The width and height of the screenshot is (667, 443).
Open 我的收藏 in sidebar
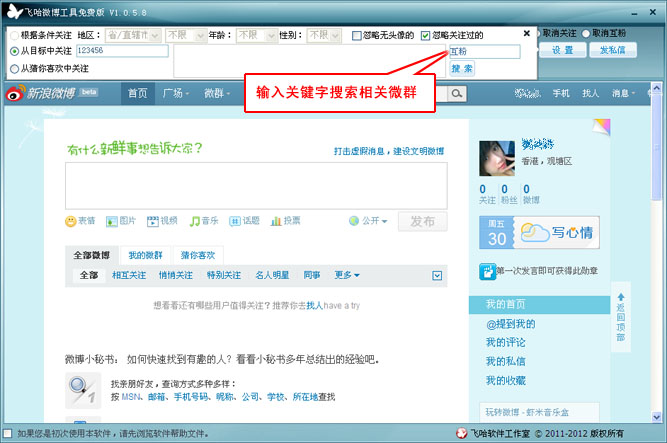point(505,380)
